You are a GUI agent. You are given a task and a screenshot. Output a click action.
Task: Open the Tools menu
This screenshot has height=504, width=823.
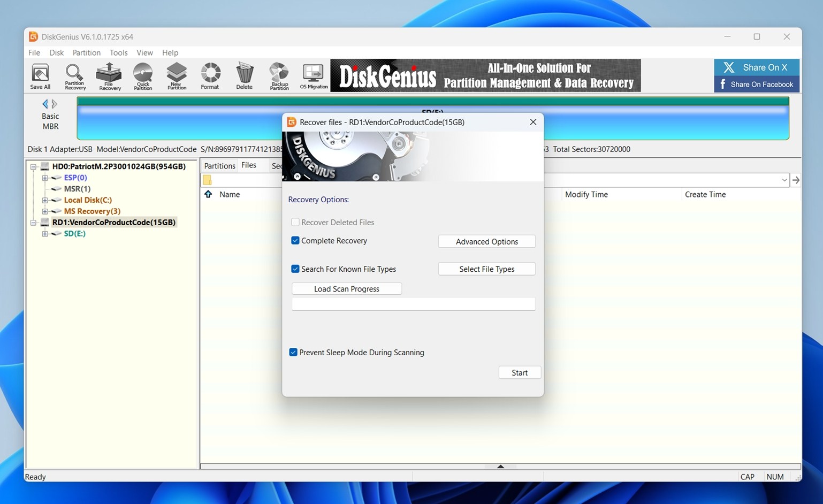tap(118, 52)
